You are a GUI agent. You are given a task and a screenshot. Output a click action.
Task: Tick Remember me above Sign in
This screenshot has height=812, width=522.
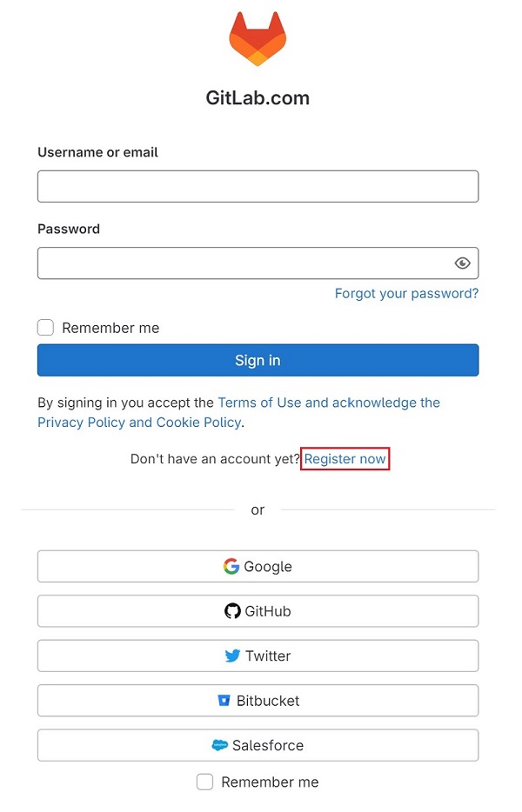pyautogui.click(x=45, y=327)
